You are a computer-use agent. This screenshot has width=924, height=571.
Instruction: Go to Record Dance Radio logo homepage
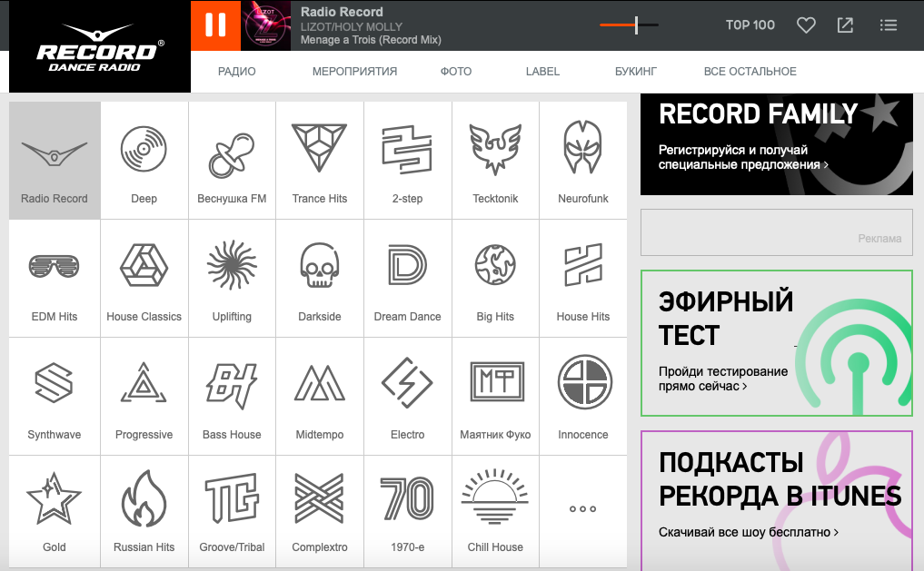(100, 46)
